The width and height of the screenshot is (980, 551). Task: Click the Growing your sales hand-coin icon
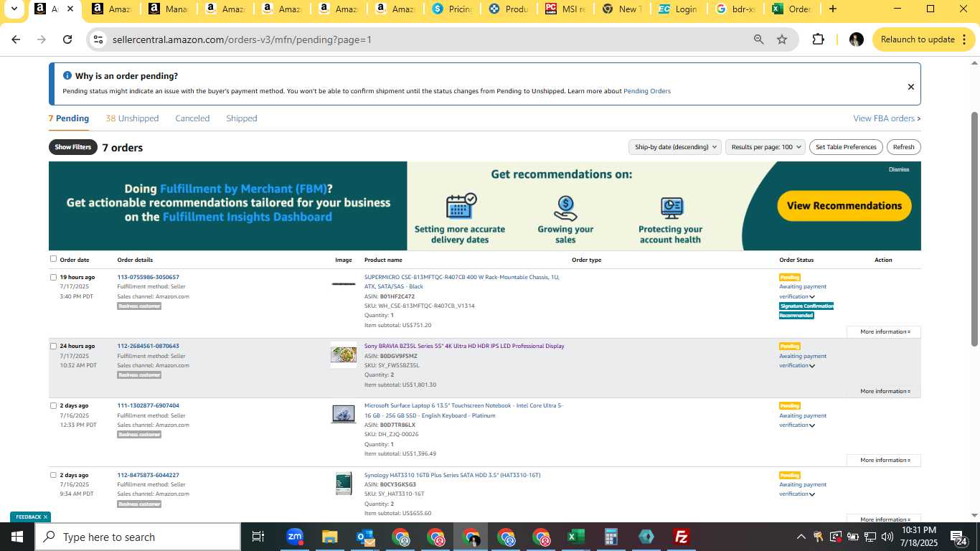pos(565,208)
